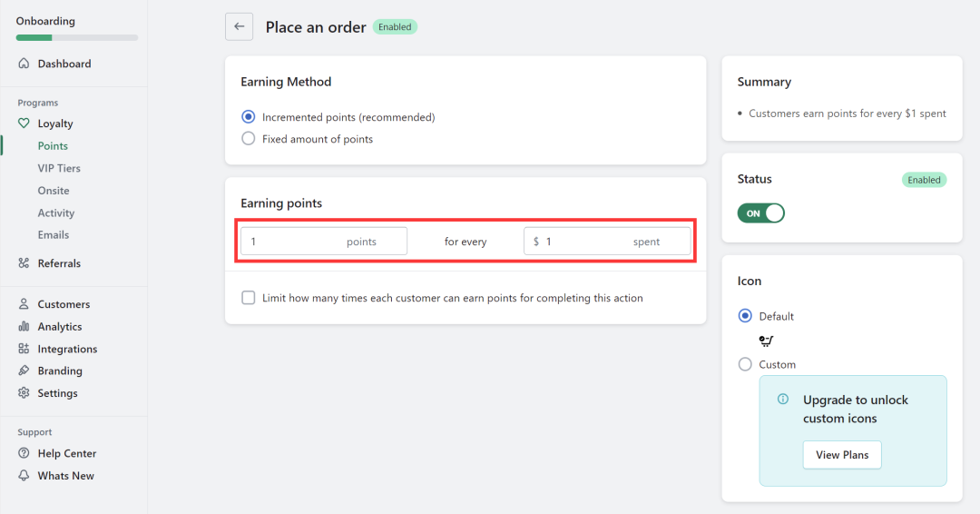
Task: Click the Analytics bar chart icon
Action: (x=24, y=327)
